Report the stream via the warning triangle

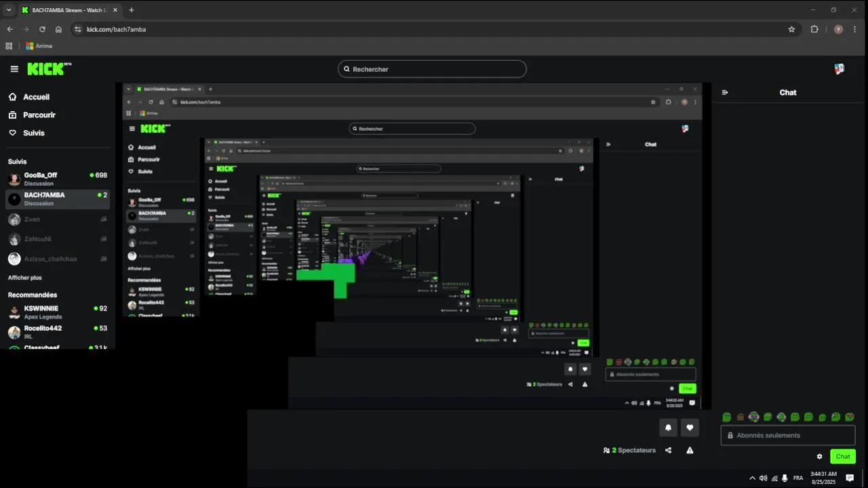tap(690, 450)
